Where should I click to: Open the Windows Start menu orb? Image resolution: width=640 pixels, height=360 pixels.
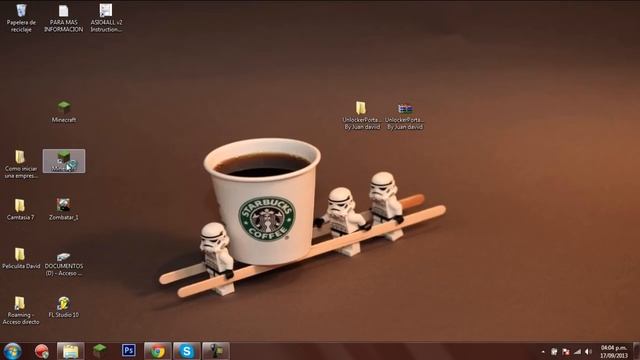12,351
